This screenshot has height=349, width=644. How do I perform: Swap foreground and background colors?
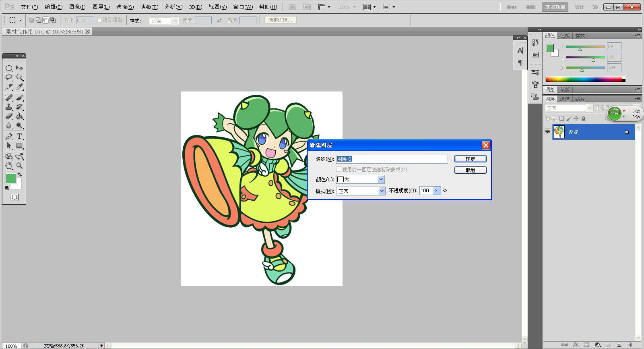pyautogui.click(x=20, y=174)
